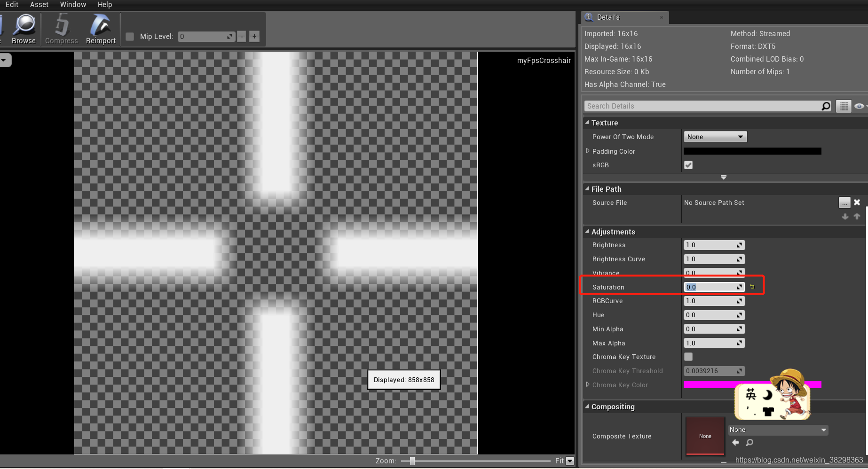Collapse the File Path section
The image size is (868, 469).
(587, 189)
